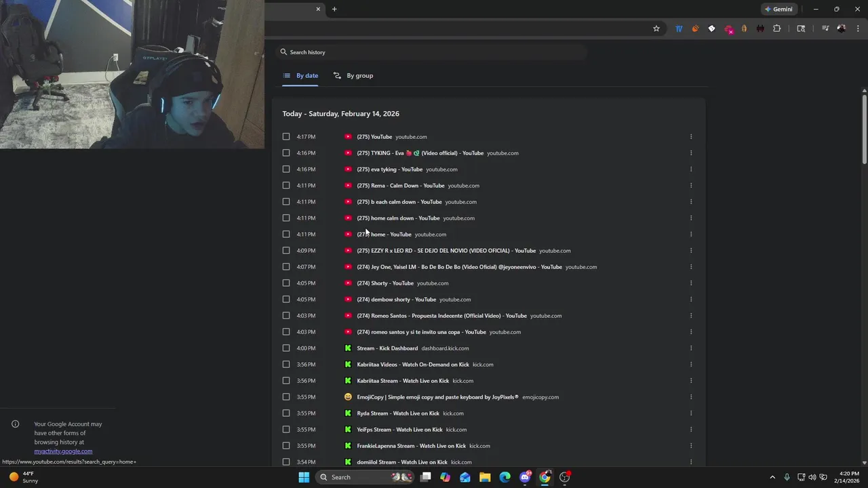Open the volume control in system tray
Image resolution: width=868 pixels, height=488 pixels.
pos(812,477)
